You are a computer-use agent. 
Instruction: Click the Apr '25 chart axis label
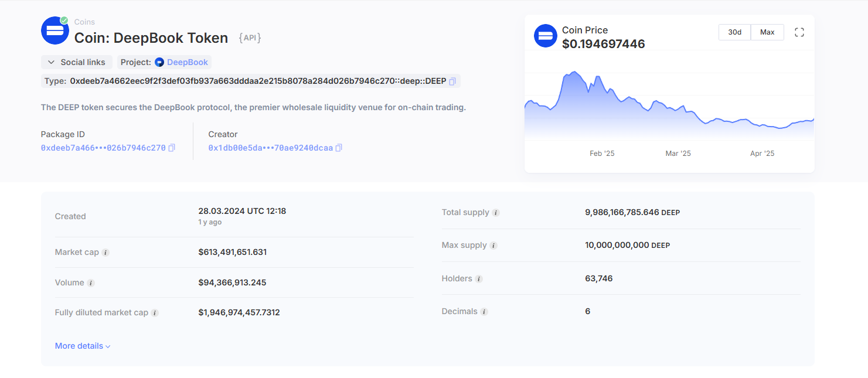click(763, 154)
